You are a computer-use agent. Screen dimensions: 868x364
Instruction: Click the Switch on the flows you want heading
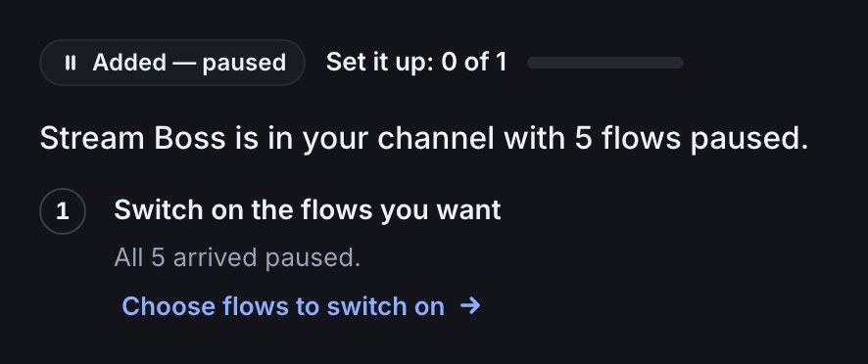[x=308, y=210]
